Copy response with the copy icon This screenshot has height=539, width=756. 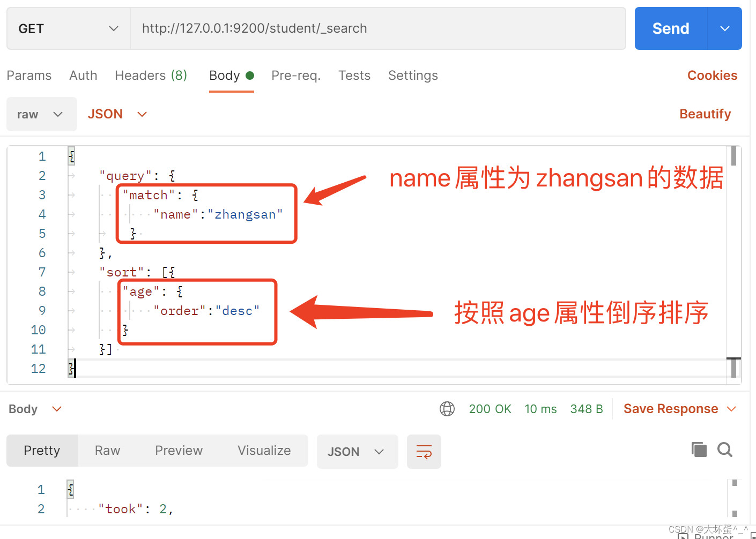pos(699,450)
